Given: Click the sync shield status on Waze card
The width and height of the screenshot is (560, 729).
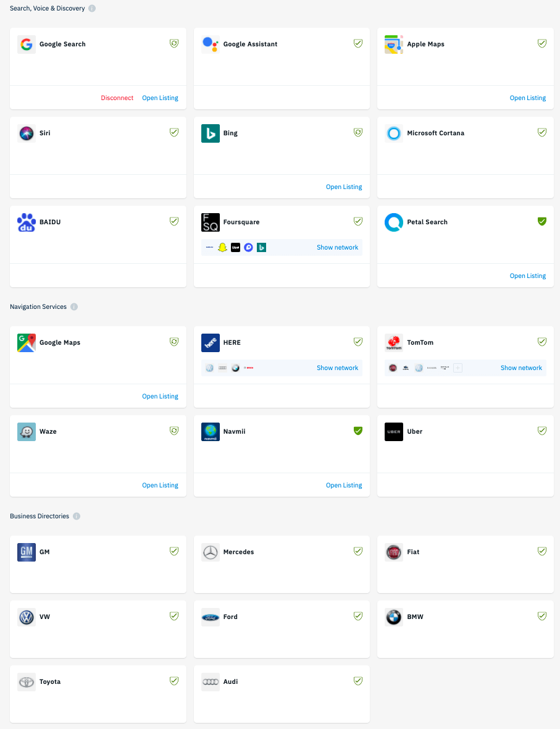Looking at the screenshot, I should [x=174, y=431].
